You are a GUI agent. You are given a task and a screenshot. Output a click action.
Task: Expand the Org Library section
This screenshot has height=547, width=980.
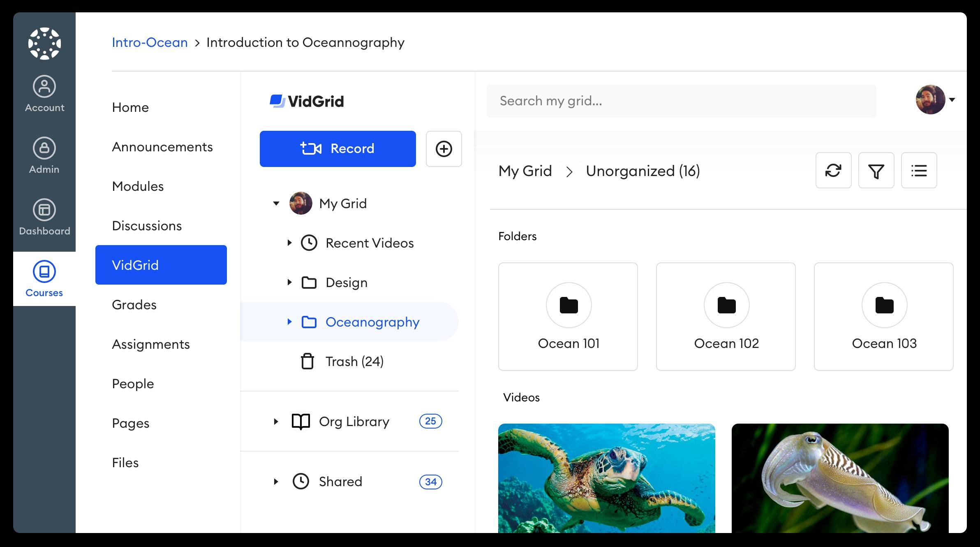[x=276, y=422]
